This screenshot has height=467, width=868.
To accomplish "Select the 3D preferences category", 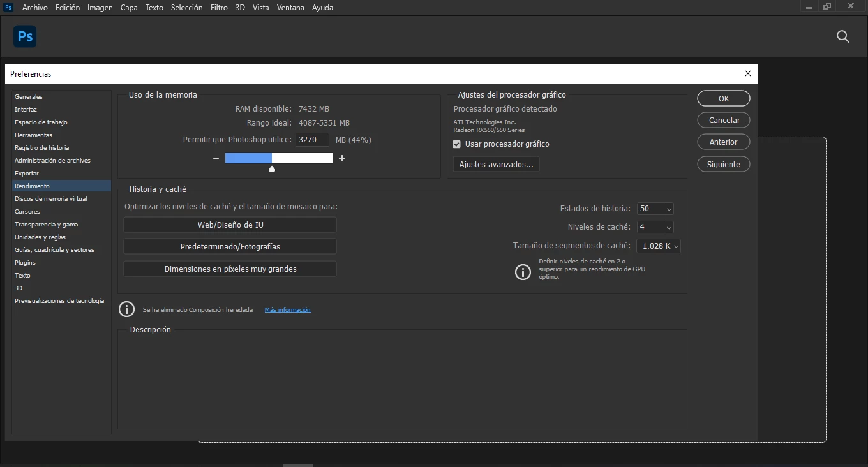I will tap(61, 288).
